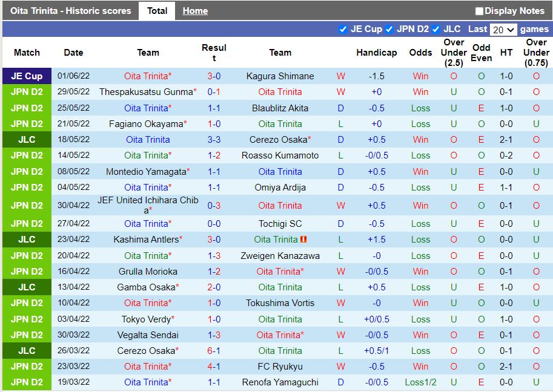This screenshot has height=392, width=553.
Task: Open Renofa Yamaguchi team link
Action: pos(280,382)
